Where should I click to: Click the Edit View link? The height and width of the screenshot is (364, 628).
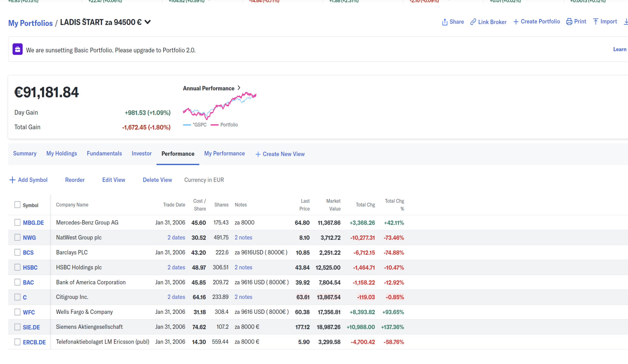[x=113, y=180]
